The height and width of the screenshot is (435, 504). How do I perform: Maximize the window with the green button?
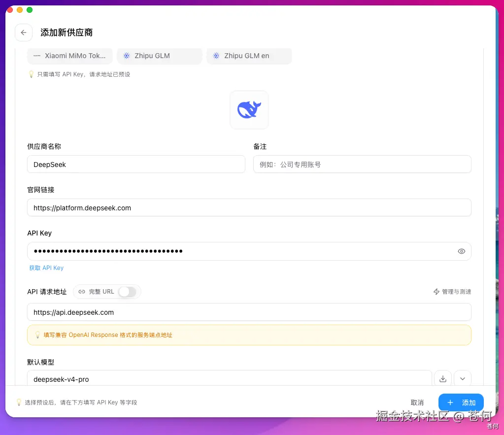(30, 10)
